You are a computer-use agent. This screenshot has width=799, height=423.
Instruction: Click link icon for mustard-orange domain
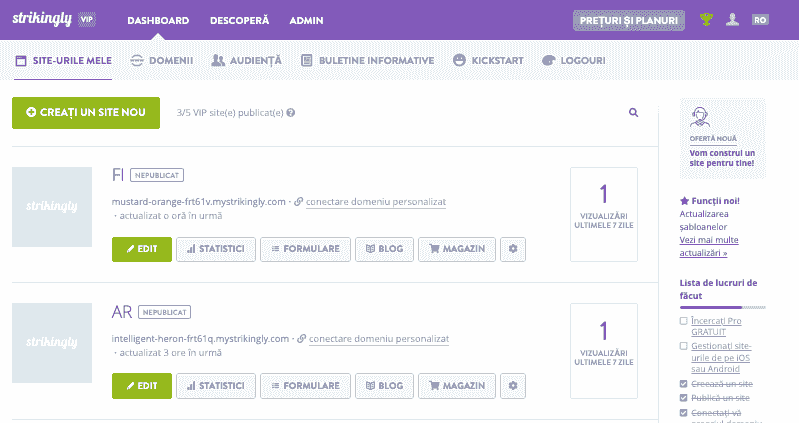point(299,202)
